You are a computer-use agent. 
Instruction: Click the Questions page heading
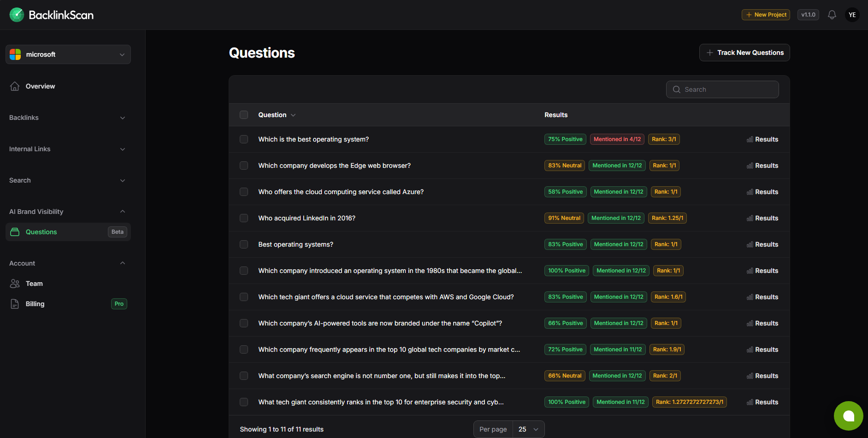(x=262, y=53)
